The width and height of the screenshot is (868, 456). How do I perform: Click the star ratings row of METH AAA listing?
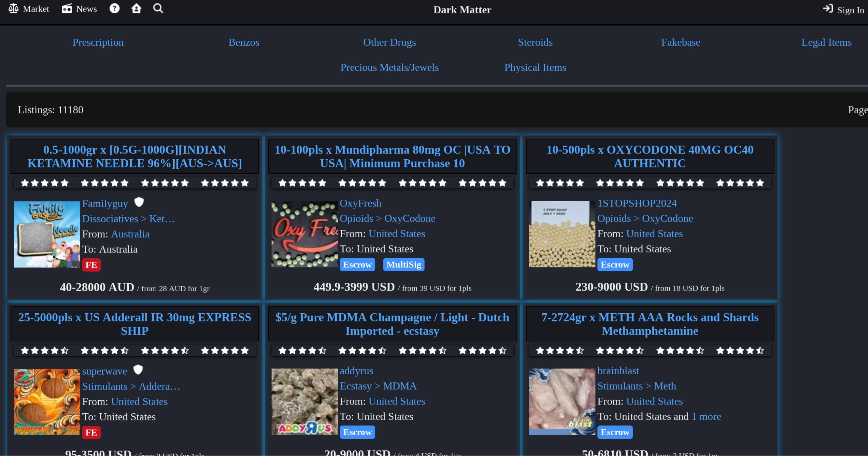click(650, 350)
